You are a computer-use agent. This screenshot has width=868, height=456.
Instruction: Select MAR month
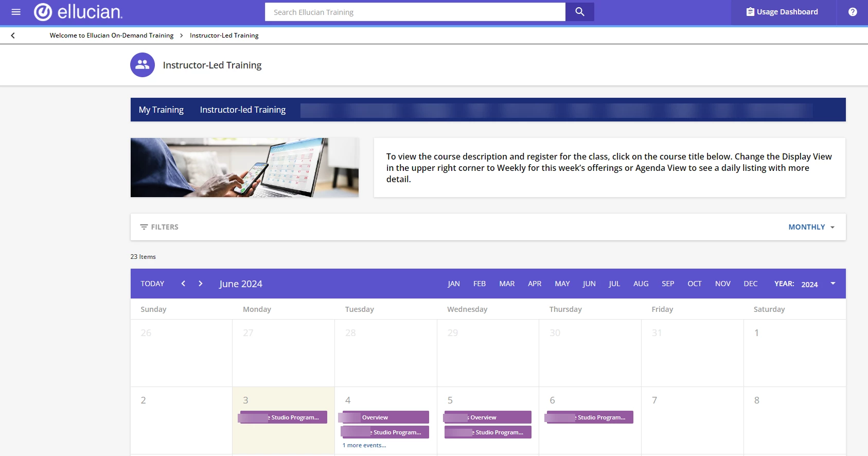pos(507,284)
